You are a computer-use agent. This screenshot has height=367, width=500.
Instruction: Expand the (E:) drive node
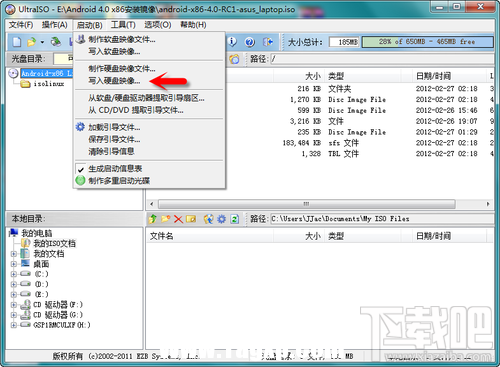coord(14,294)
